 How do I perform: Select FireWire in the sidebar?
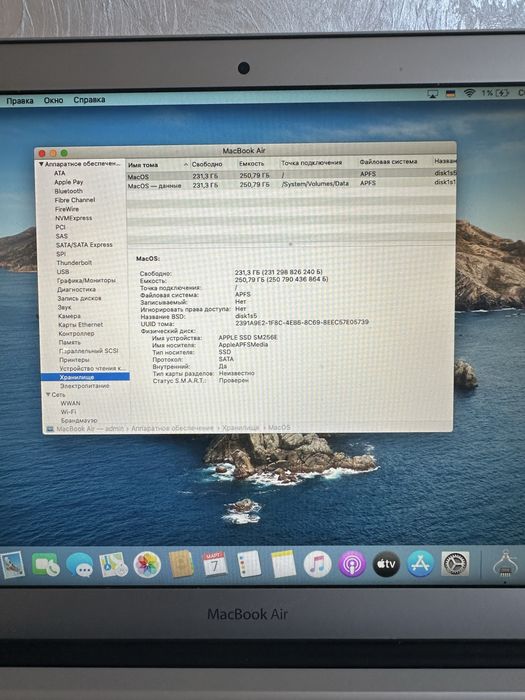[x=67, y=209]
